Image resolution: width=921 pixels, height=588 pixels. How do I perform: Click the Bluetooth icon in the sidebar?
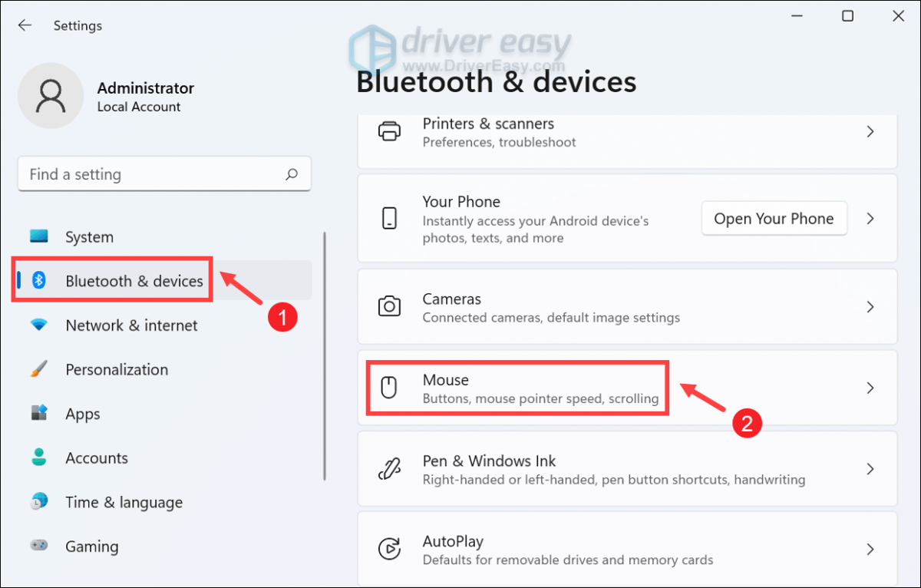(38, 280)
